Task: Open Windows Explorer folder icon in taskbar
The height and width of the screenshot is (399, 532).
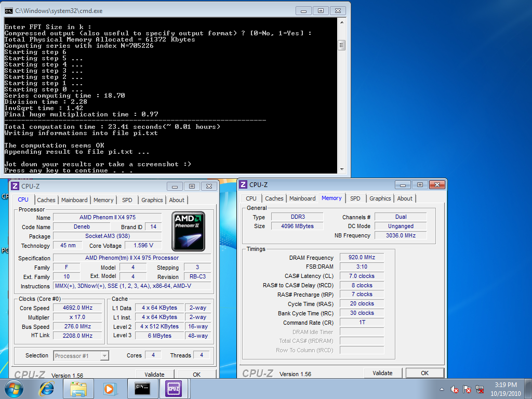Action: point(78,389)
